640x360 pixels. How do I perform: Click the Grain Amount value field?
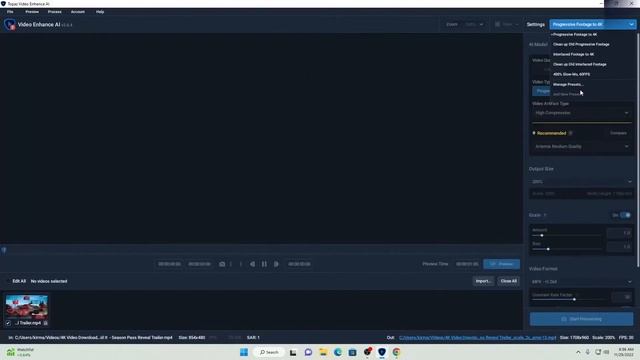coord(619,233)
